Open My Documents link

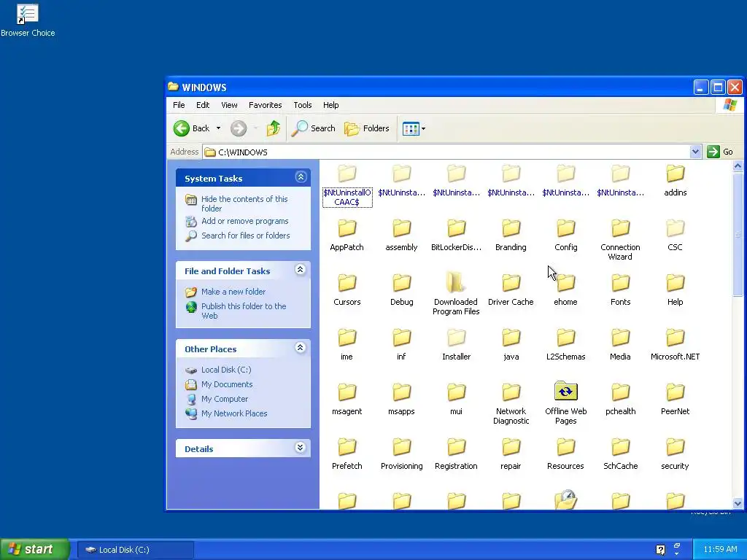227,384
